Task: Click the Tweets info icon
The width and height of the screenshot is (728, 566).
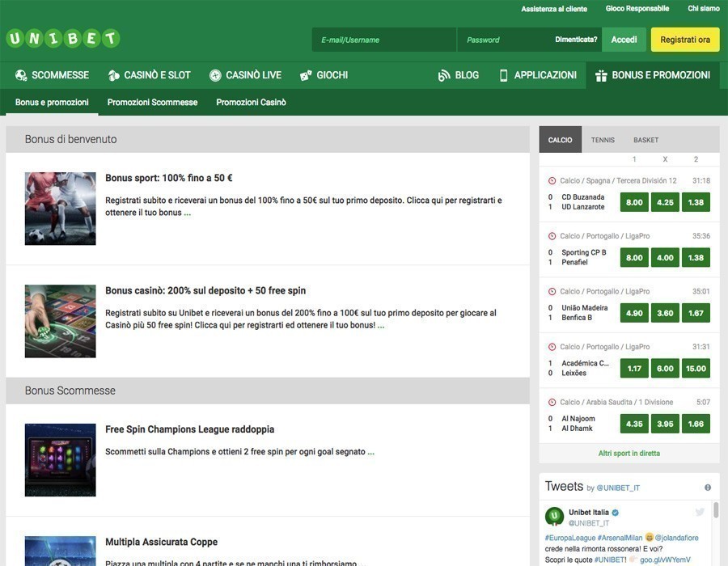Action: pyautogui.click(x=708, y=488)
